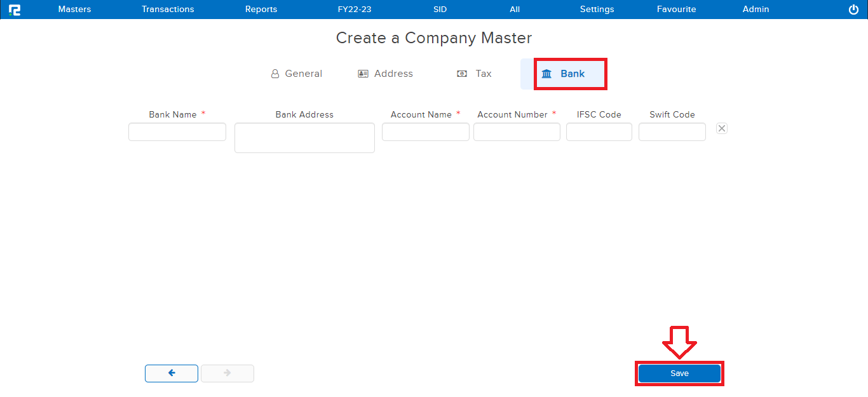
Task: Click the power logout icon
Action: click(x=853, y=10)
